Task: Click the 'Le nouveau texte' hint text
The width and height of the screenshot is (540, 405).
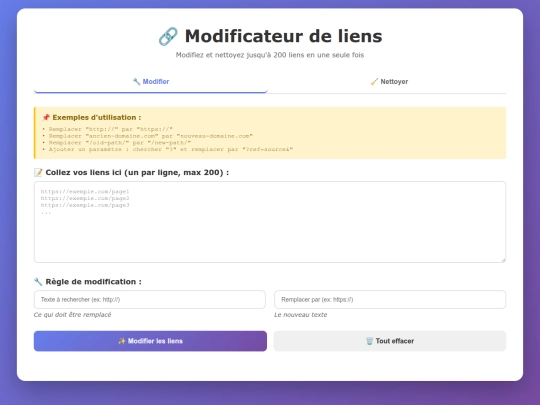Action: tap(301, 314)
